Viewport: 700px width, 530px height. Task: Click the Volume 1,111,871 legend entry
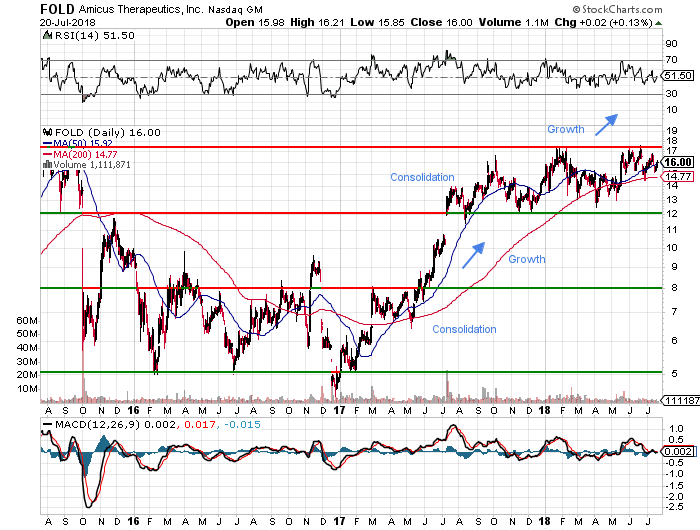click(87, 165)
